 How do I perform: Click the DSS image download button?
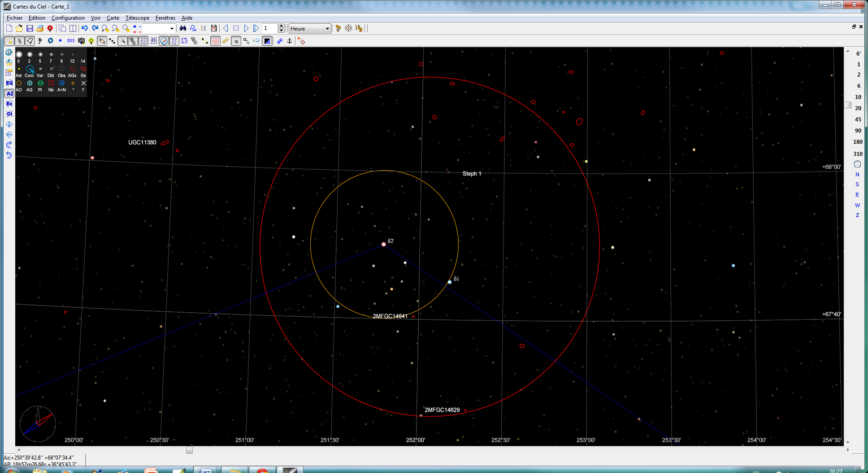[71, 41]
